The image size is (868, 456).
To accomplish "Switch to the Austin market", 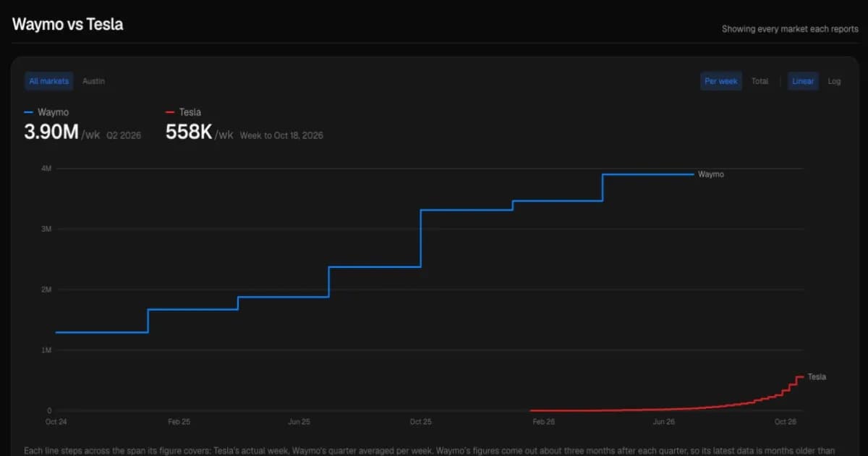I will pos(93,81).
